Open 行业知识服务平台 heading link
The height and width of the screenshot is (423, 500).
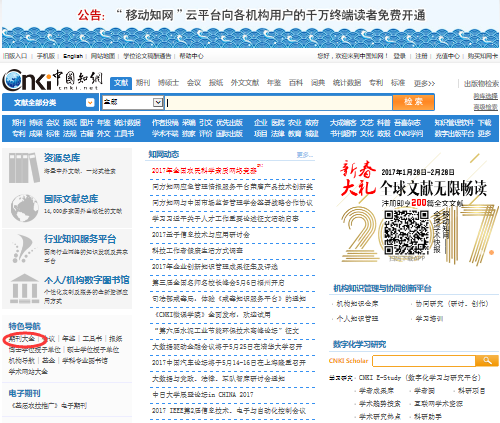click(x=80, y=239)
